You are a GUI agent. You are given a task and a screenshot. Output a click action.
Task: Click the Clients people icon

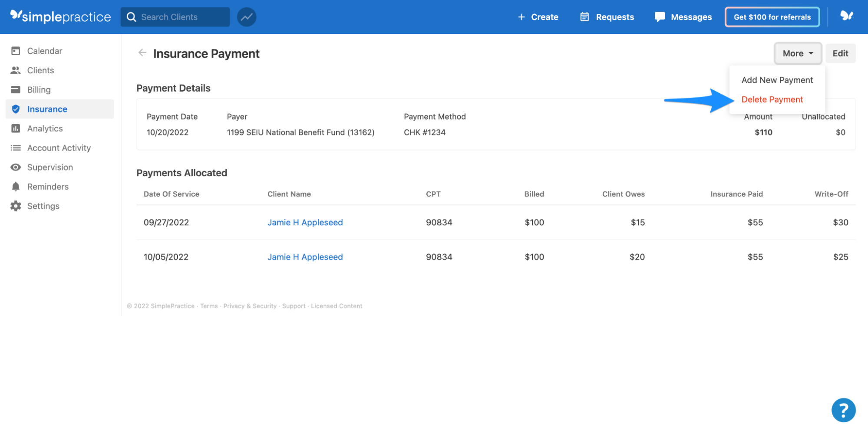tap(16, 70)
